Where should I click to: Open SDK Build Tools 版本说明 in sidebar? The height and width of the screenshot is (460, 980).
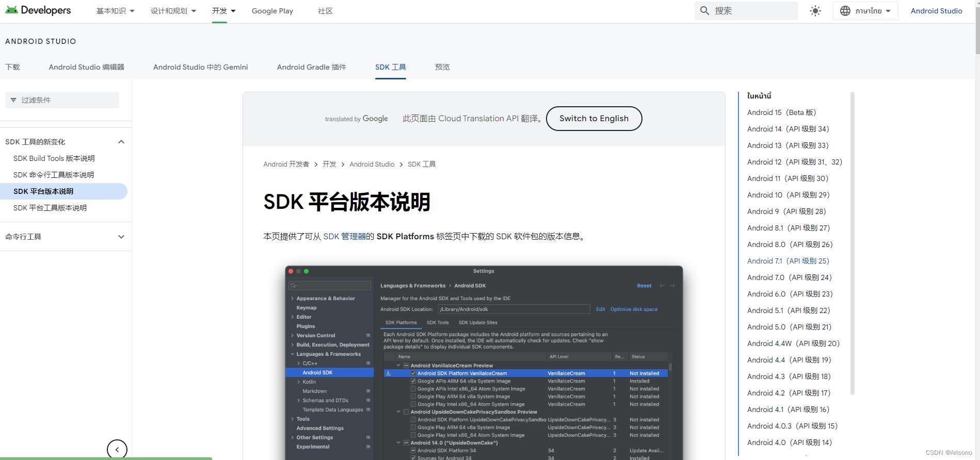(54, 158)
